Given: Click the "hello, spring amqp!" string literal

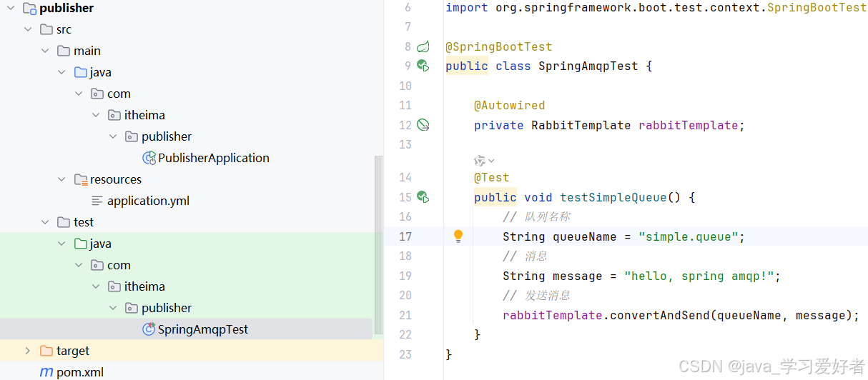Looking at the screenshot, I should point(699,276).
